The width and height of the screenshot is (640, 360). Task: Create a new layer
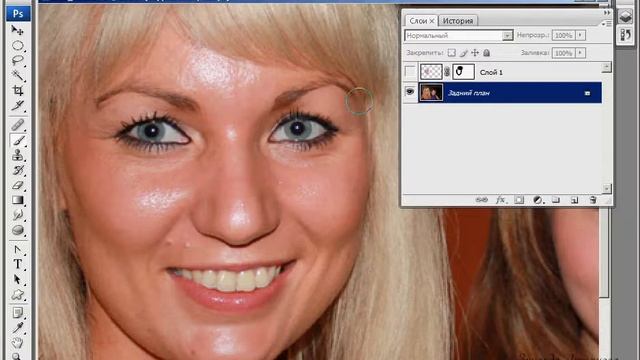click(574, 200)
